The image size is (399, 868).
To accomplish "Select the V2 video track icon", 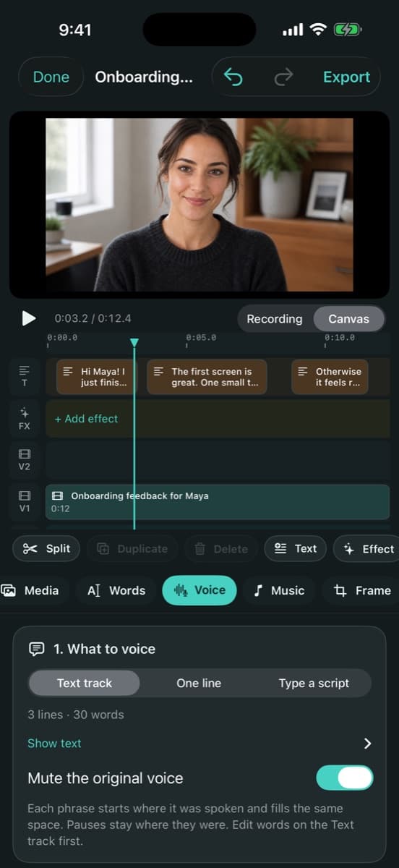I will (25, 459).
